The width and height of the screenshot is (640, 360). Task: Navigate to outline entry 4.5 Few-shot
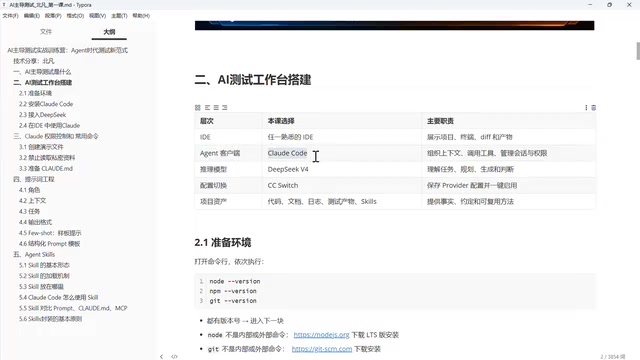(50, 233)
